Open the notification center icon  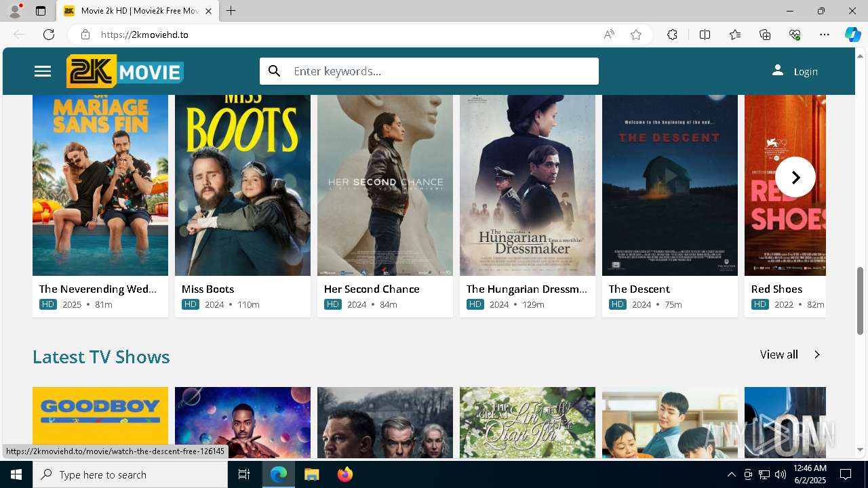click(x=846, y=474)
